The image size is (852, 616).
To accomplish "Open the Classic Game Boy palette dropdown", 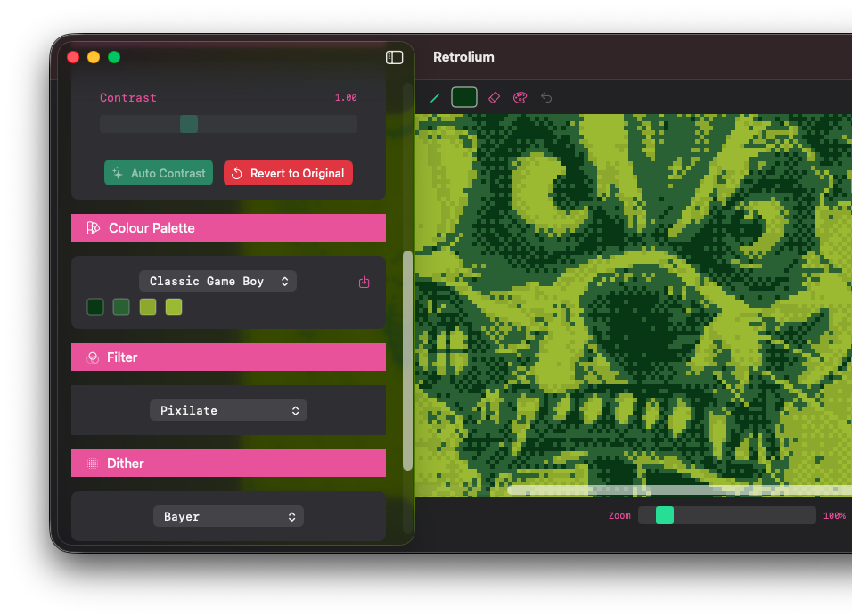I will (217, 281).
